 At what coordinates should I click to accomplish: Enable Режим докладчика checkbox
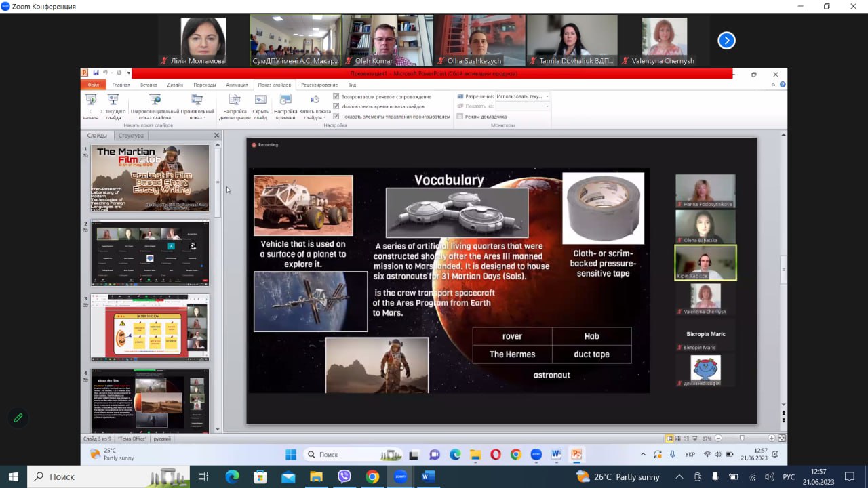point(460,117)
